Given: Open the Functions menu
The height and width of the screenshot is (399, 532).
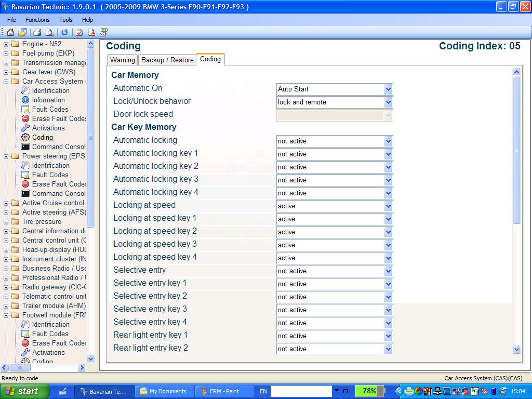Looking at the screenshot, I should click(x=37, y=20).
